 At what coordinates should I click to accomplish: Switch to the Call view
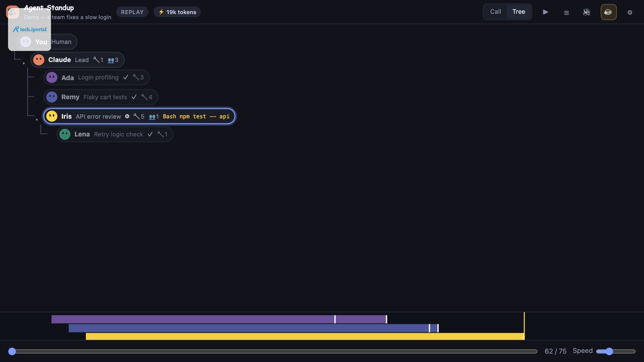coord(495,12)
